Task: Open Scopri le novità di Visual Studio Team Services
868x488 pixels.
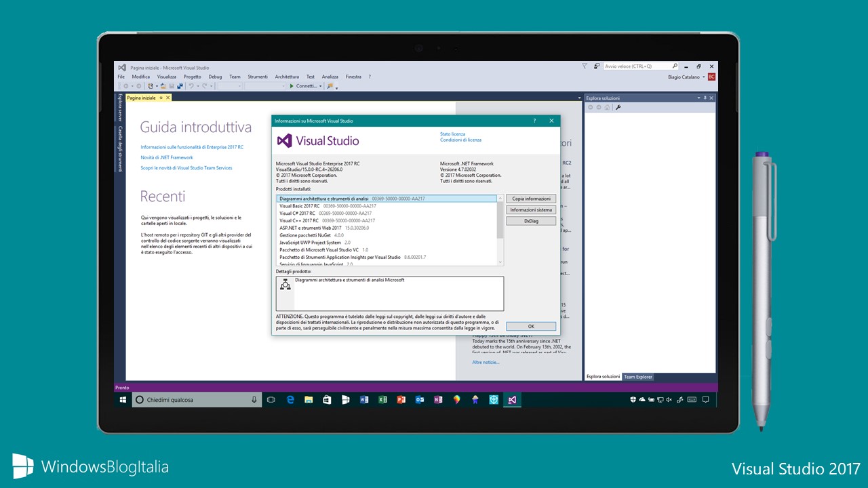Action: pos(186,168)
